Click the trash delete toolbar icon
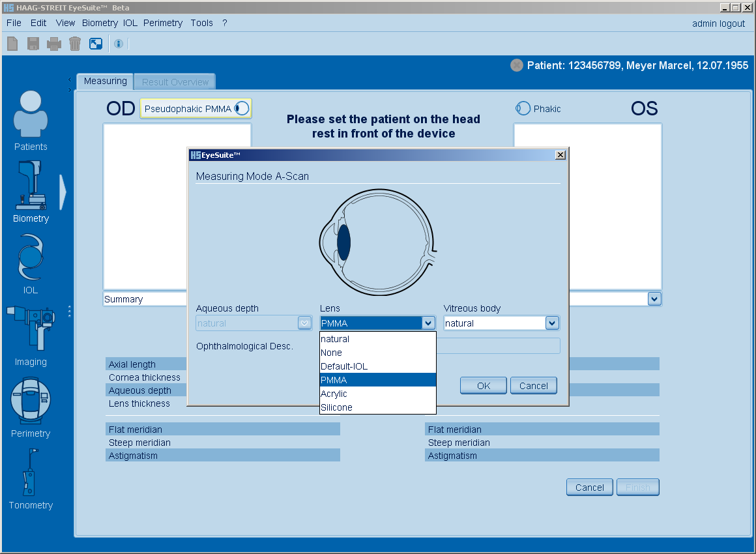This screenshot has height=554, width=756. click(75, 44)
